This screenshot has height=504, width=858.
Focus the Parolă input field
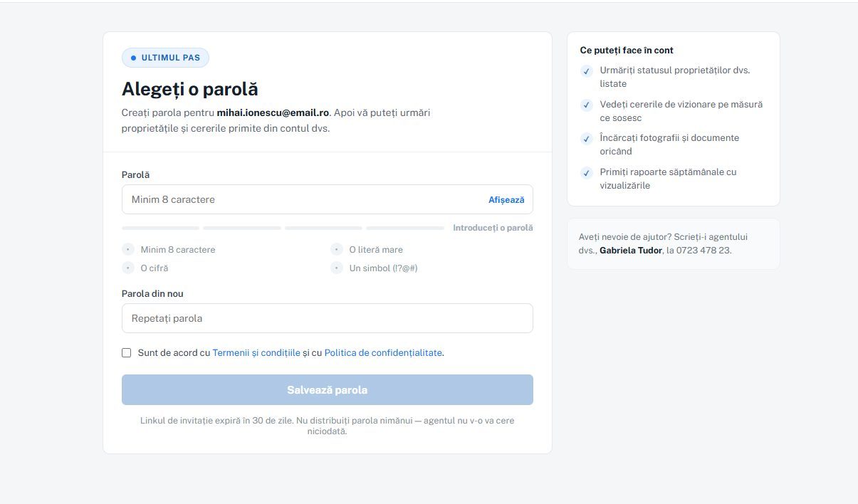[328, 199]
